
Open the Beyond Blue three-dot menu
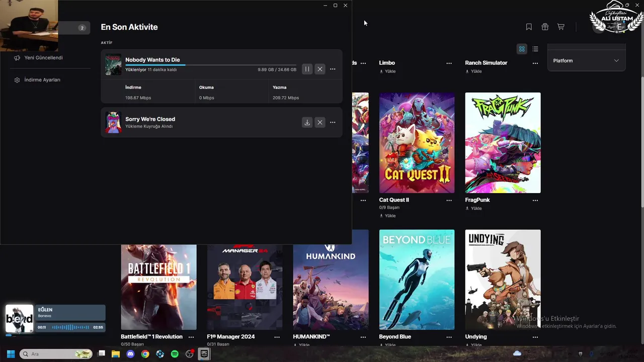(x=449, y=337)
